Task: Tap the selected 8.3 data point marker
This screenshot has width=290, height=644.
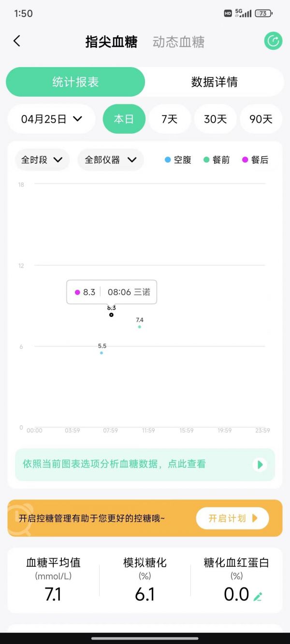Action: 111,315
